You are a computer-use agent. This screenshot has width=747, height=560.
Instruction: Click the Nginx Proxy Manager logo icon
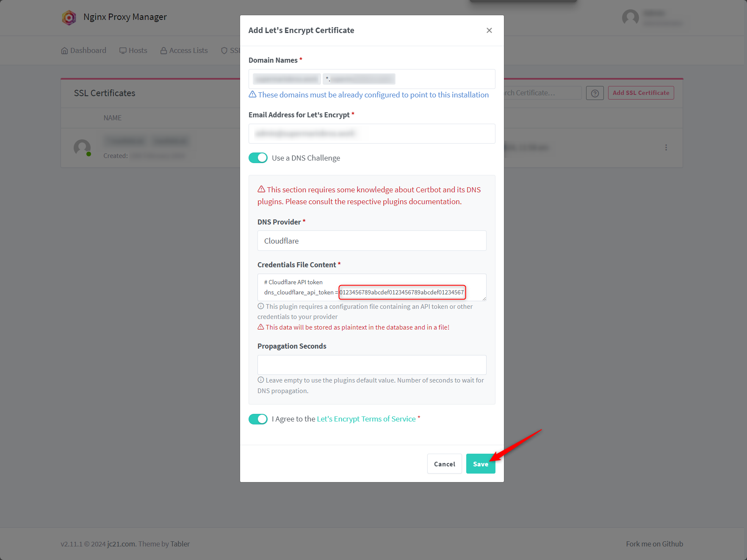point(69,17)
